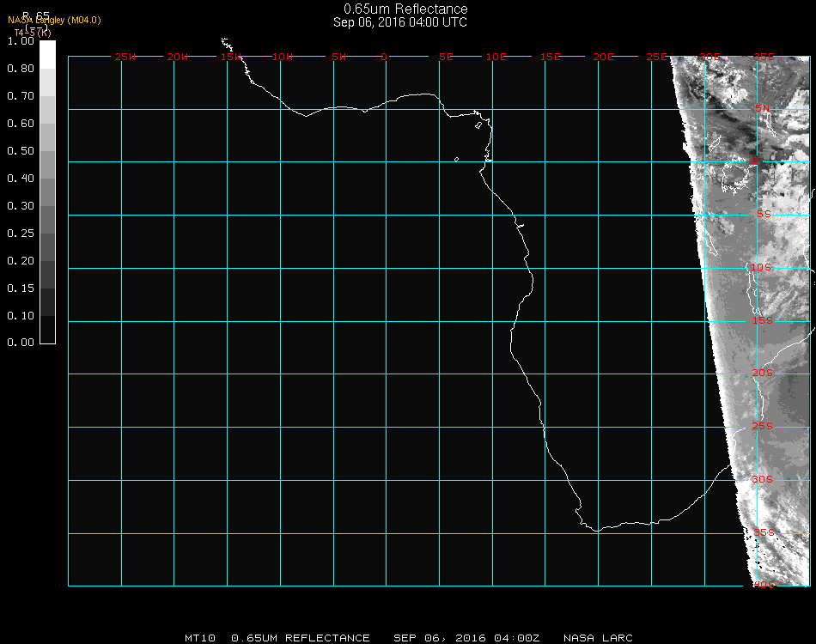The width and height of the screenshot is (816, 644).
Task: Click the 10W longitude label
Action: click(x=283, y=57)
